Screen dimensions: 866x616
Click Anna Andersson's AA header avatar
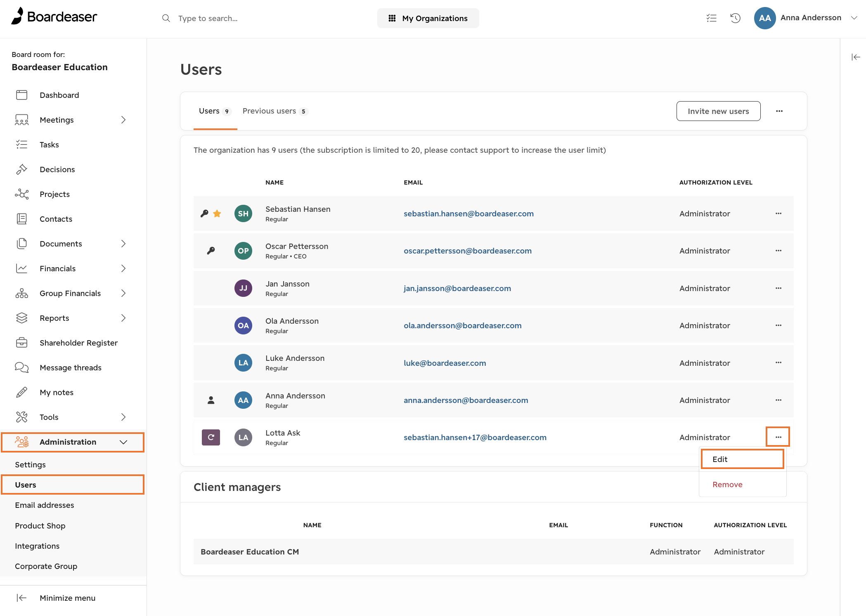click(764, 18)
